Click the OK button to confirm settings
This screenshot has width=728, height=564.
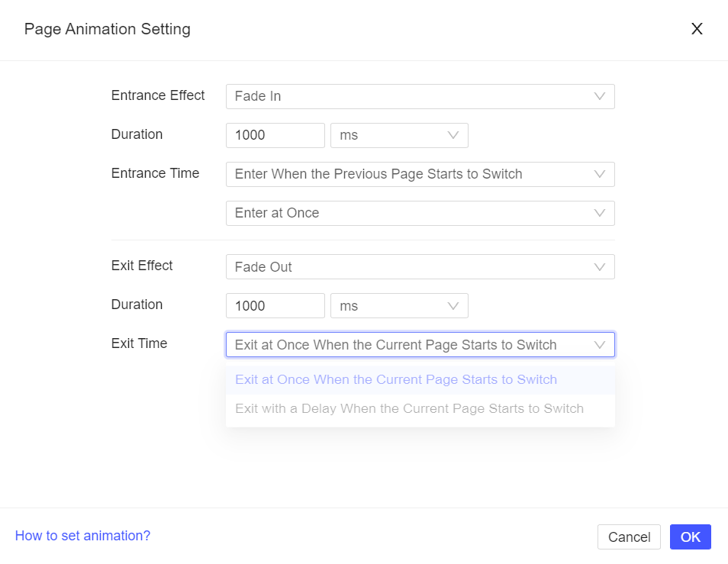point(690,537)
